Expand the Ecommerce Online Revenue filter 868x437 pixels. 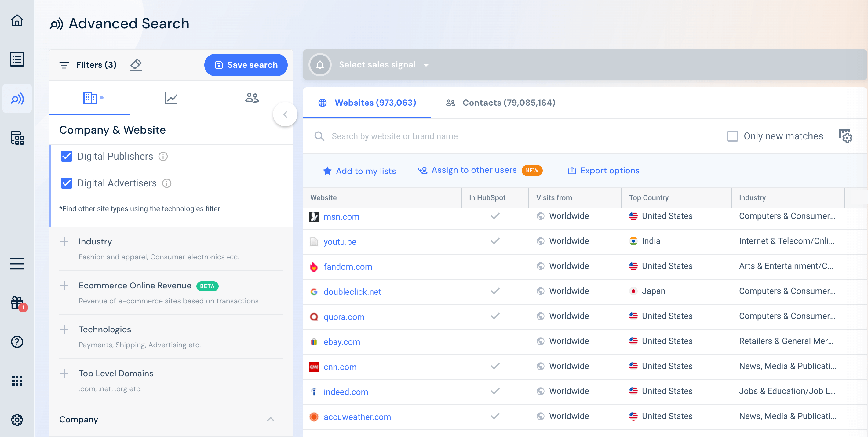64,286
